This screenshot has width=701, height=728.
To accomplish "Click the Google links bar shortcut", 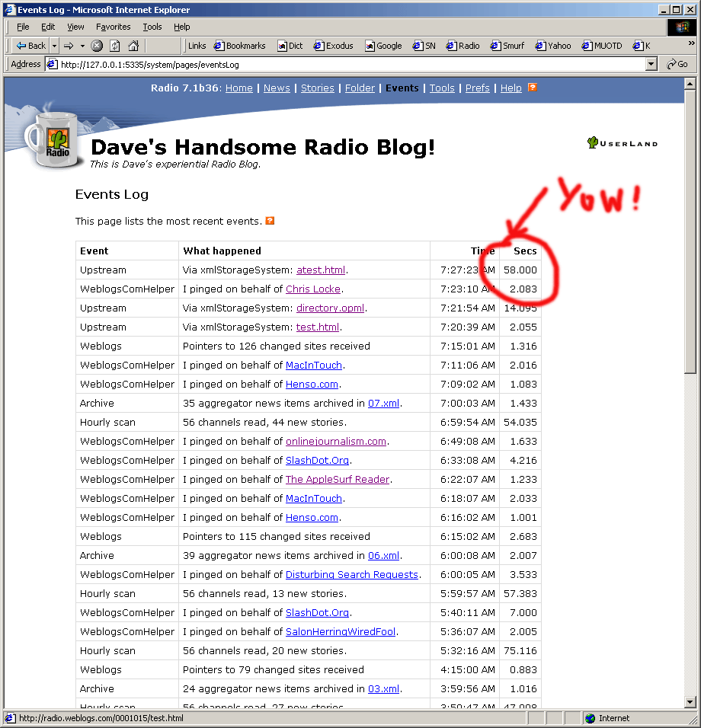I will [383, 46].
